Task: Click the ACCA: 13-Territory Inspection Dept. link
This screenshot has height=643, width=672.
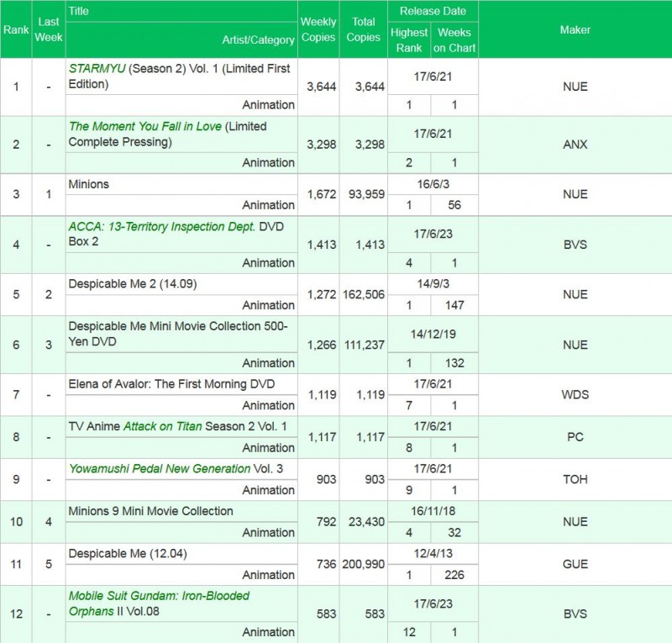Action: (x=161, y=226)
